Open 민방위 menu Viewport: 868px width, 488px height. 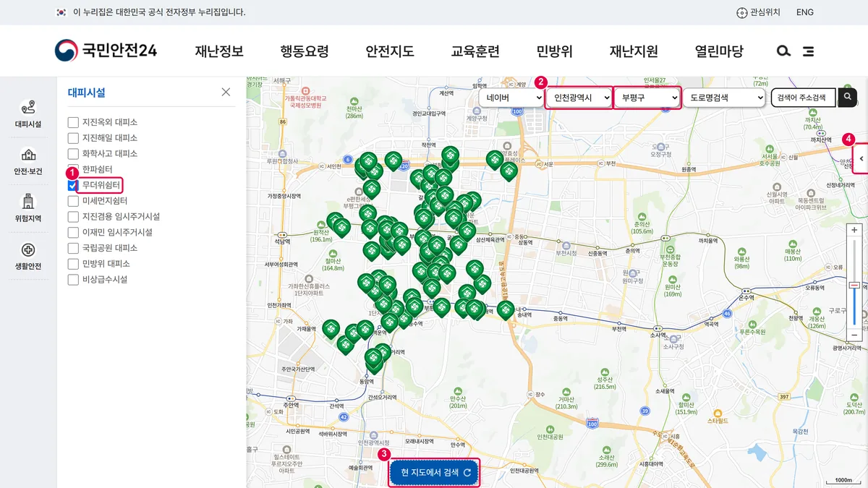pos(555,51)
